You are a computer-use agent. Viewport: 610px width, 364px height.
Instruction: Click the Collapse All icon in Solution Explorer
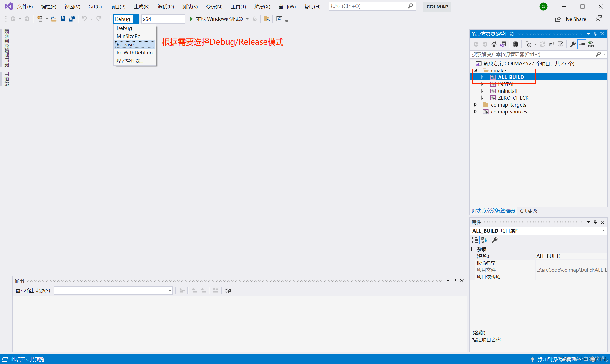(551, 44)
